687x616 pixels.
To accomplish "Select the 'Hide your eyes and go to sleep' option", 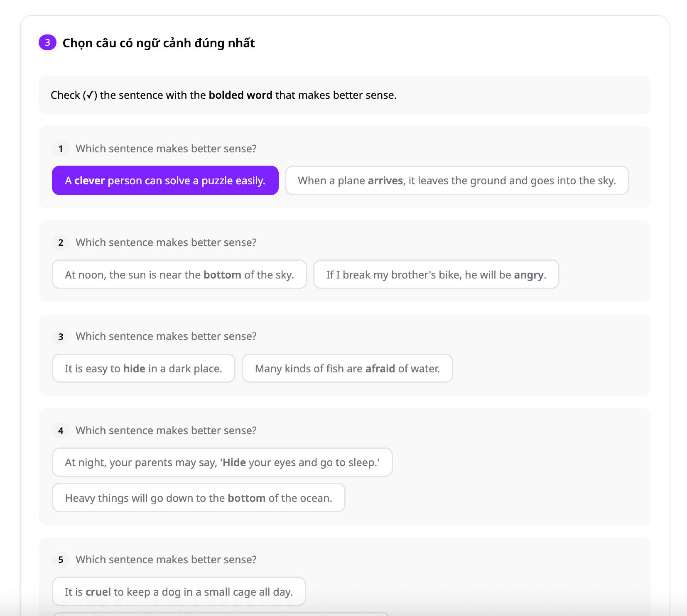I will (222, 462).
